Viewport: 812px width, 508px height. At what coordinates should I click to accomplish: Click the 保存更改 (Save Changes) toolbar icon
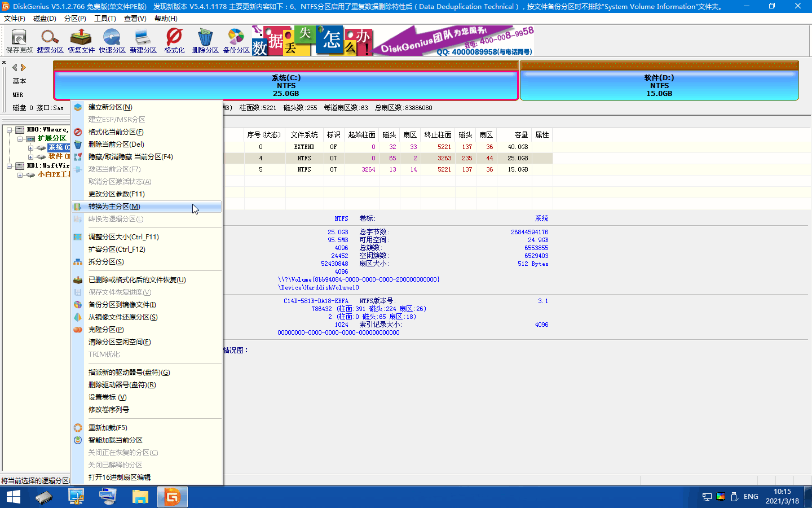(19, 41)
